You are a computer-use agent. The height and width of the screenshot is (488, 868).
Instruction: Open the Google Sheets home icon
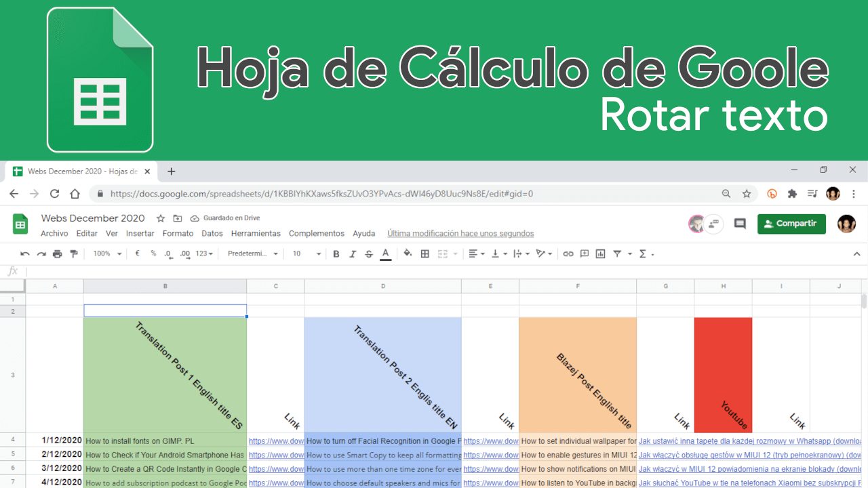[20, 224]
